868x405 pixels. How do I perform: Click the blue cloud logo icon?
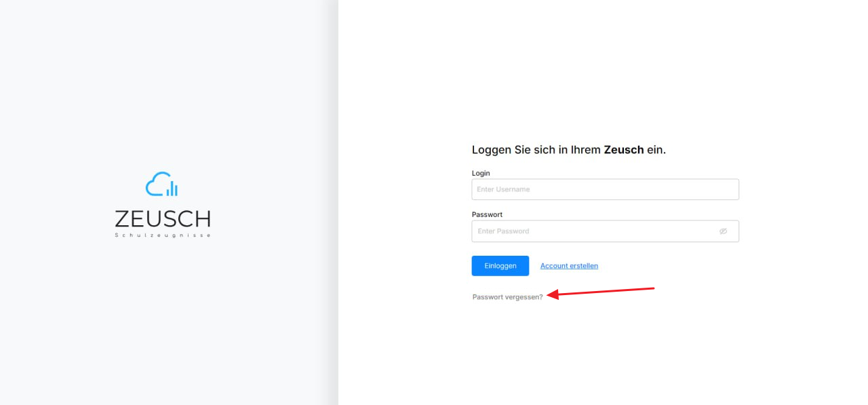click(x=161, y=185)
